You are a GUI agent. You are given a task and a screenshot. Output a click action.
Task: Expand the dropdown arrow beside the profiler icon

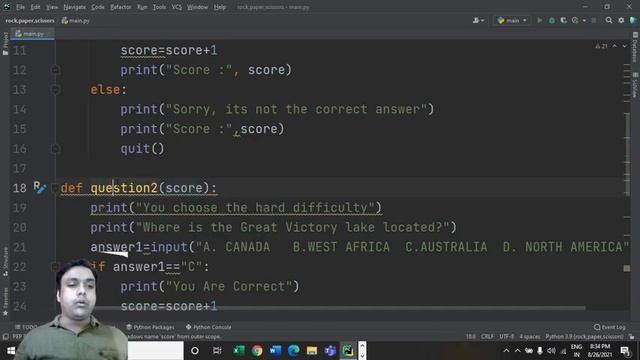click(x=584, y=20)
